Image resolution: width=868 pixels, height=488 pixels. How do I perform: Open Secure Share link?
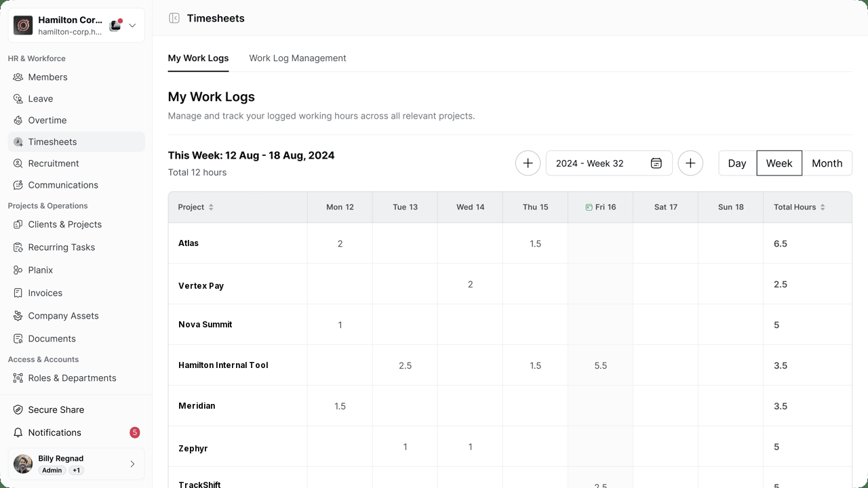click(x=77, y=410)
